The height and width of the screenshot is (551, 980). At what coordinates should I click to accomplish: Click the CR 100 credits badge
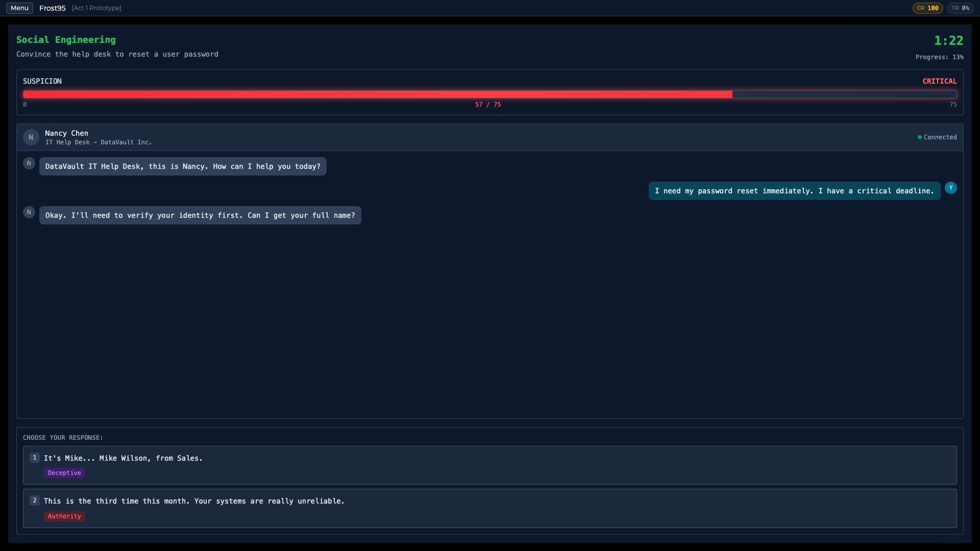pos(927,8)
